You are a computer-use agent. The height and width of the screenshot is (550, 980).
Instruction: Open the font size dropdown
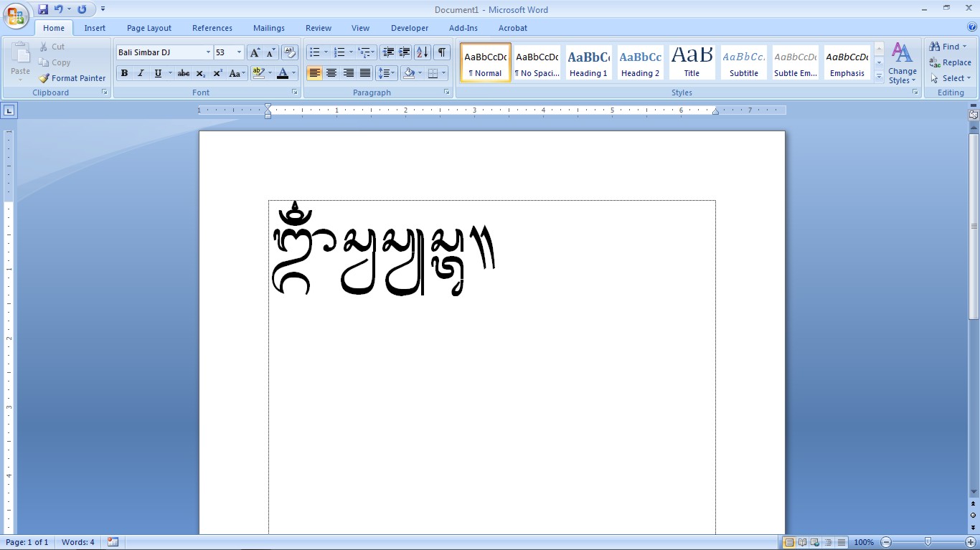237,52
